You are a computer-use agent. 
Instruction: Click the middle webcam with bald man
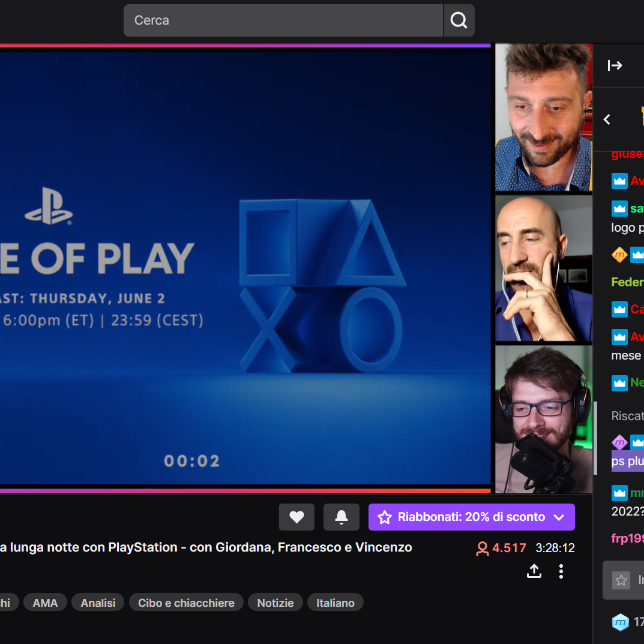coord(543,268)
